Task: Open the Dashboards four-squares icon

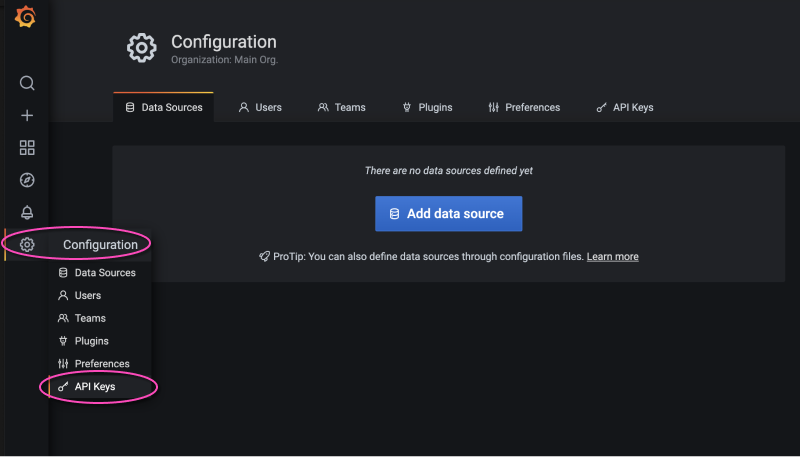Action: [27, 148]
